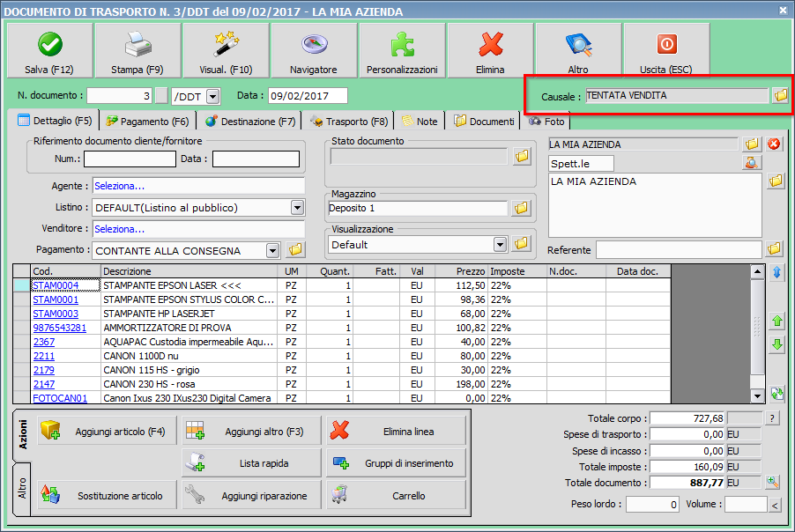
Task: Move the selected row up with green arrow
Action: coord(776,321)
